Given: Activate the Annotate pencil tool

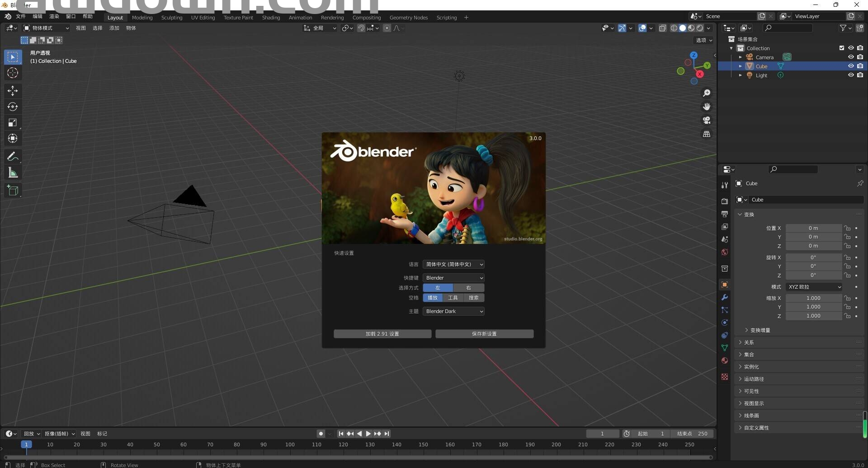Looking at the screenshot, I should tap(13, 157).
